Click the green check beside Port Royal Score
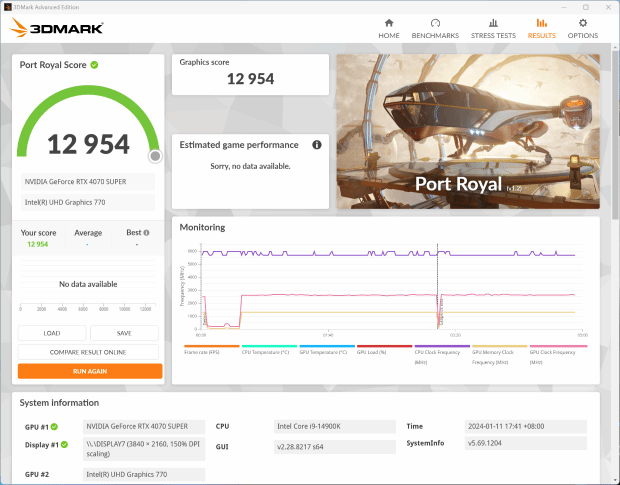Screen dimensions: 620x485 coord(94,65)
